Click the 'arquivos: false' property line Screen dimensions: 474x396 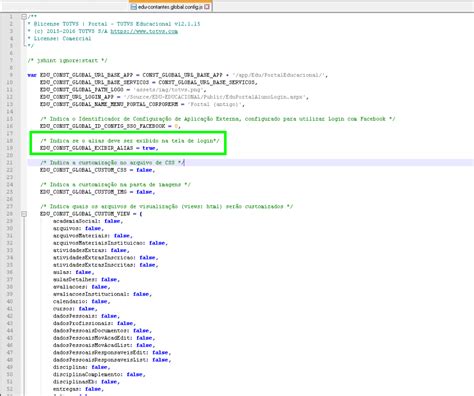(x=78, y=228)
